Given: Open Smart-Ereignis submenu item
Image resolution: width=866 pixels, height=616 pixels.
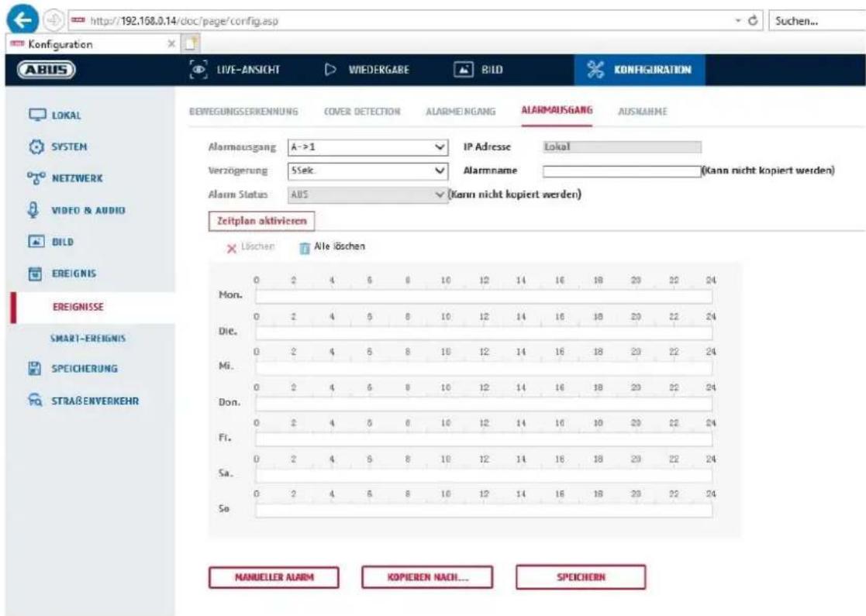Looking at the screenshot, I should click(x=88, y=339).
